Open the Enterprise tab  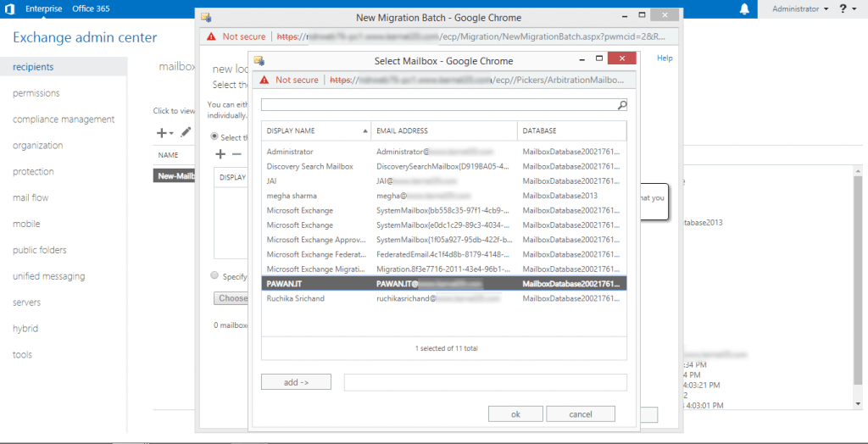(44, 8)
